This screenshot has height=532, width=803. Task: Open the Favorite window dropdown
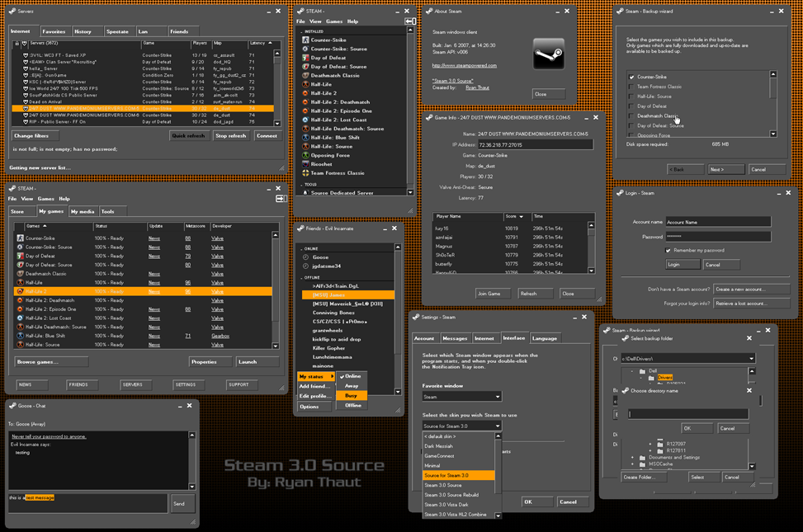(x=462, y=397)
